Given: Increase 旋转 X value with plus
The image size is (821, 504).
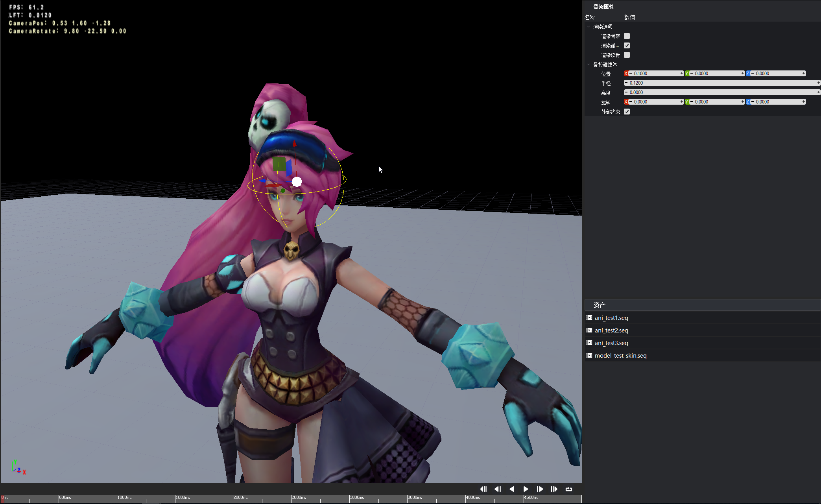Looking at the screenshot, I should [682, 102].
